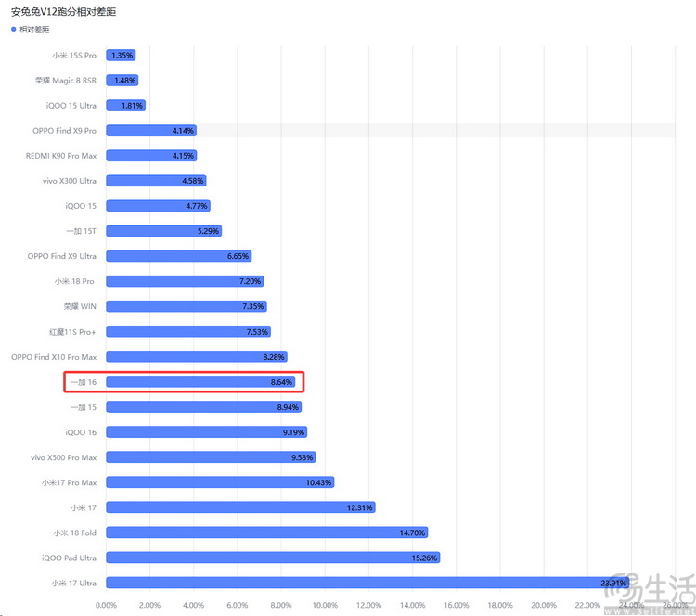Click the 4.77% value label

[x=197, y=206]
